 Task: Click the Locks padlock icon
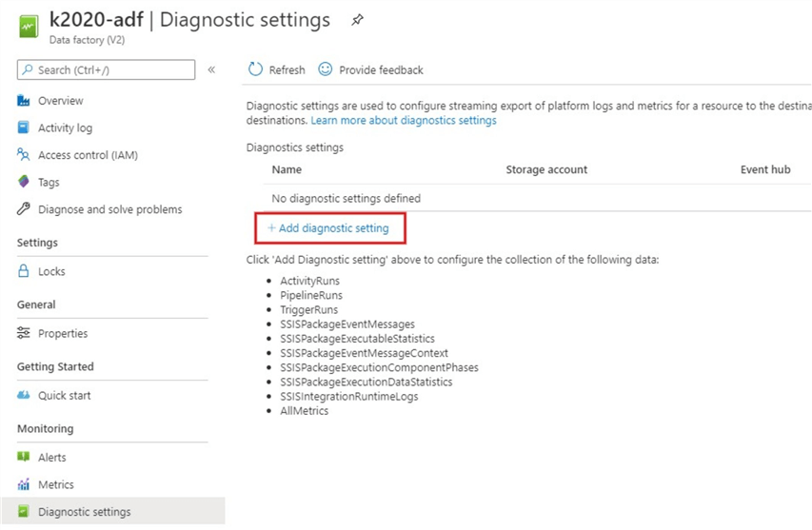click(x=23, y=270)
